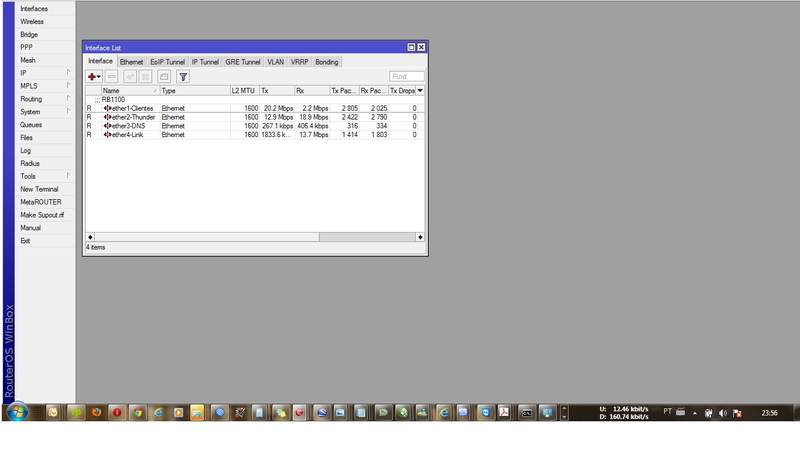The width and height of the screenshot is (800, 450).
Task: Open Google Chrome from the taskbar
Action: [x=137, y=412]
